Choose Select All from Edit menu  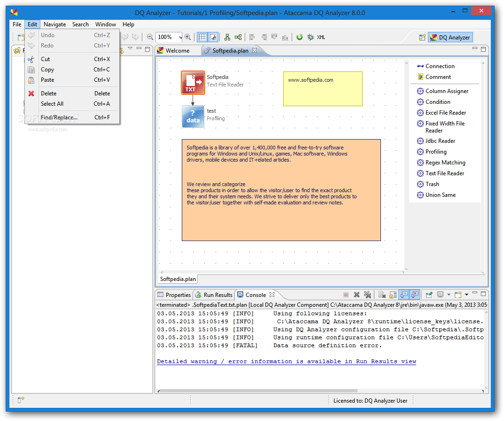tap(72, 103)
